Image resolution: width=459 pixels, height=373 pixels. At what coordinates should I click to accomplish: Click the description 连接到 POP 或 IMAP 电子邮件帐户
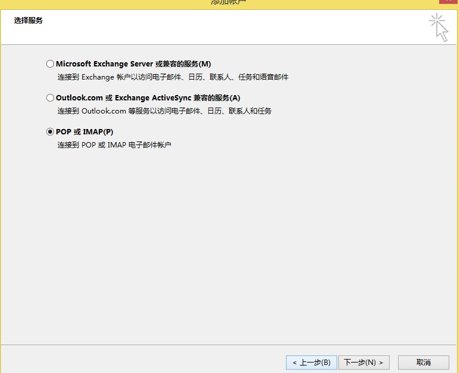click(114, 145)
